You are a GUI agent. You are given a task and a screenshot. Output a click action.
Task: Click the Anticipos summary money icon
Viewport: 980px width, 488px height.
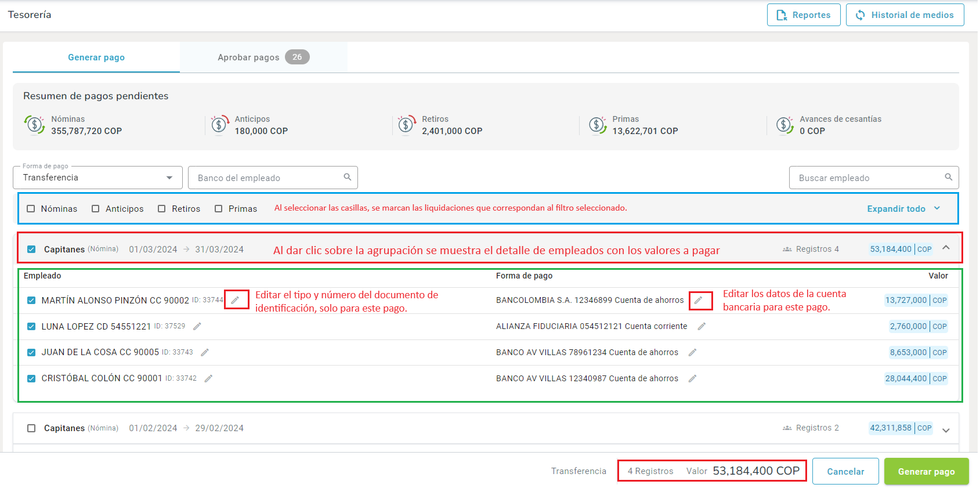tap(219, 125)
